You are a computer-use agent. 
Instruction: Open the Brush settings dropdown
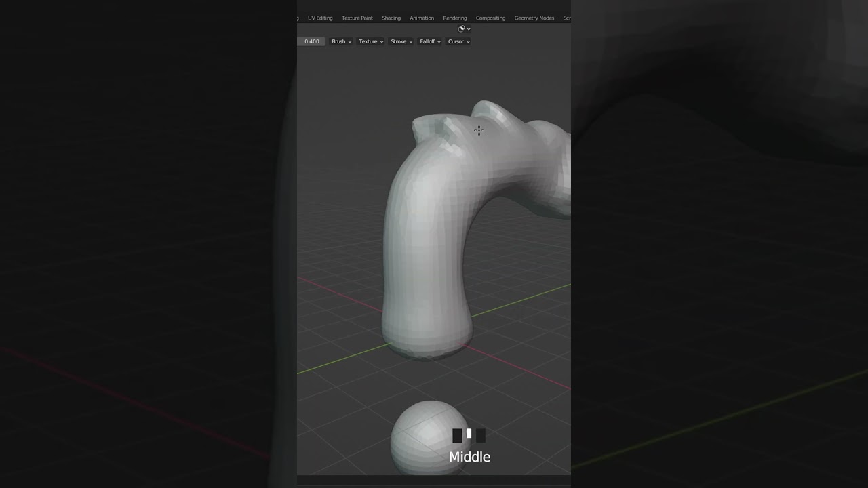coord(341,41)
